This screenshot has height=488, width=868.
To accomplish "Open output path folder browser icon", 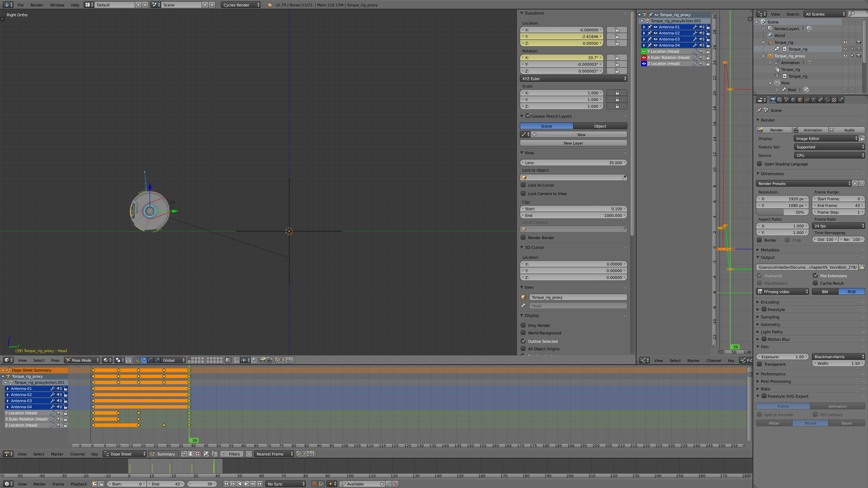I will pos(862,267).
